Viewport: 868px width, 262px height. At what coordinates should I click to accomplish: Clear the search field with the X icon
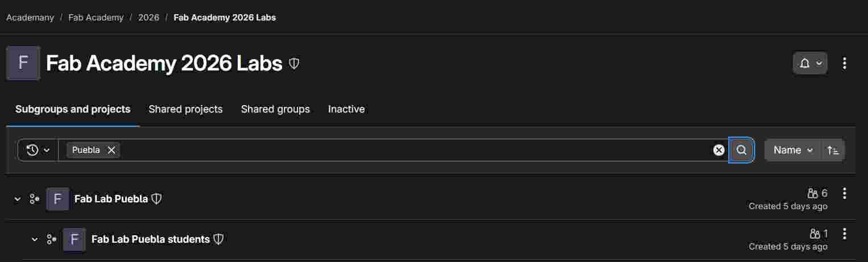(719, 150)
